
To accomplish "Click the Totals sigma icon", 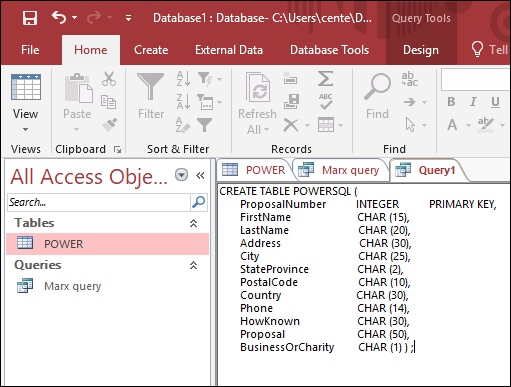I will coord(325,79).
